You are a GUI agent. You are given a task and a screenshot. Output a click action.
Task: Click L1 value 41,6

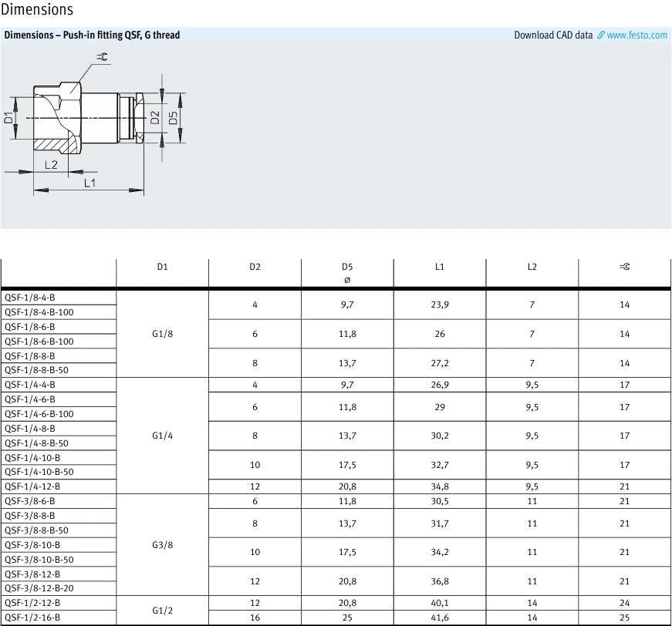pos(440,618)
